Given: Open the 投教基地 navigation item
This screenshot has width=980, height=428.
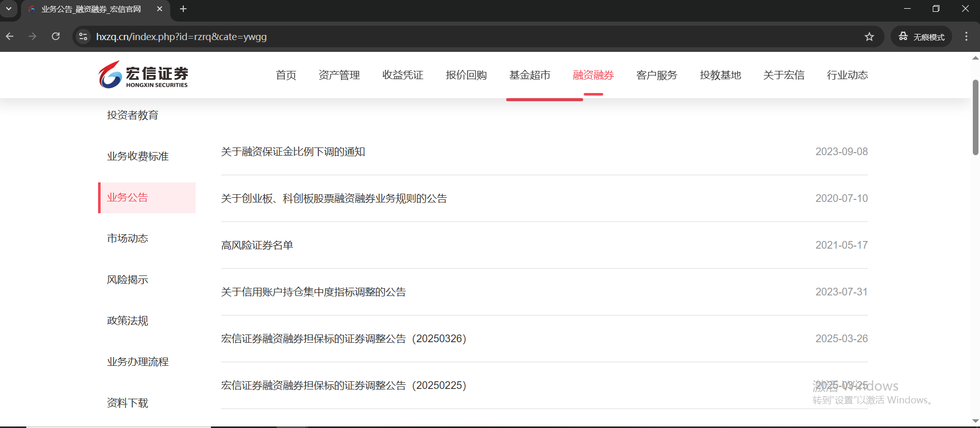Looking at the screenshot, I should (720, 75).
